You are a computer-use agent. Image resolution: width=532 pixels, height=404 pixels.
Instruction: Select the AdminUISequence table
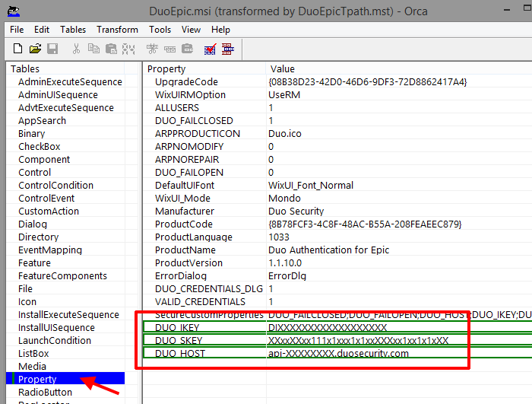point(58,95)
